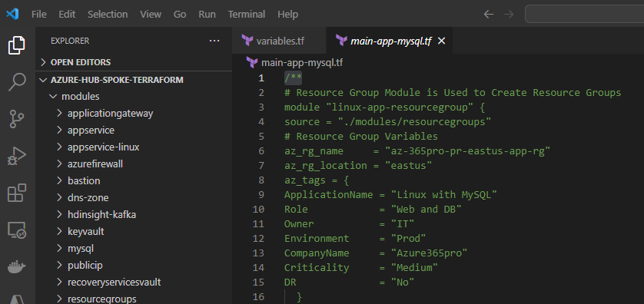
Task: Close the main-app-mysql.tf tab
Action: pyautogui.click(x=442, y=41)
